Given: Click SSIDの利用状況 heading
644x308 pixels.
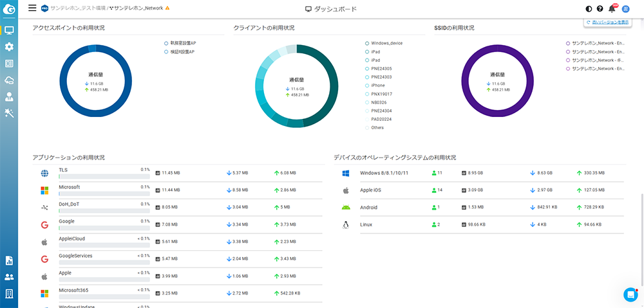Looking at the screenshot, I should click(454, 28).
